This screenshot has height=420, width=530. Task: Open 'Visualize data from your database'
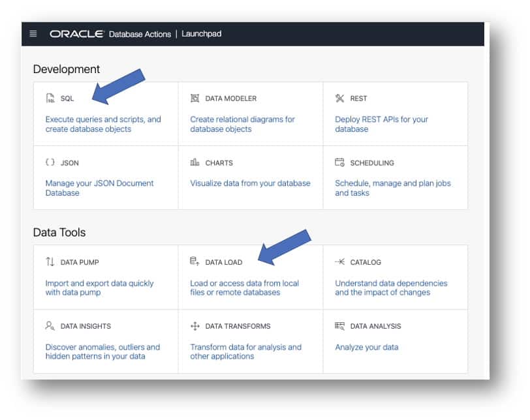tap(249, 183)
